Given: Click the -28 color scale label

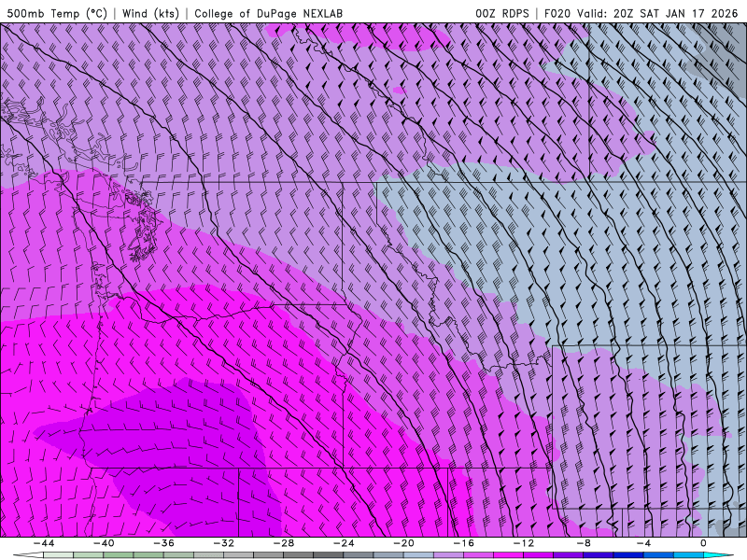Looking at the screenshot, I should 284,543.
